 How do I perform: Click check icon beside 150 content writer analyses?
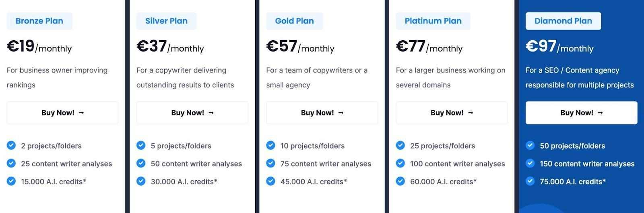pyautogui.click(x=530, y=163)
